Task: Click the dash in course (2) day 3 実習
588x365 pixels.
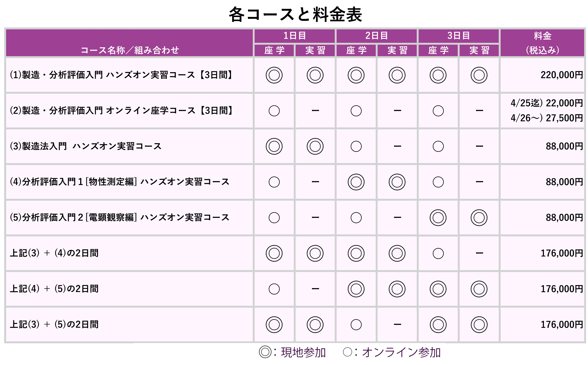Action: (479, 111)
